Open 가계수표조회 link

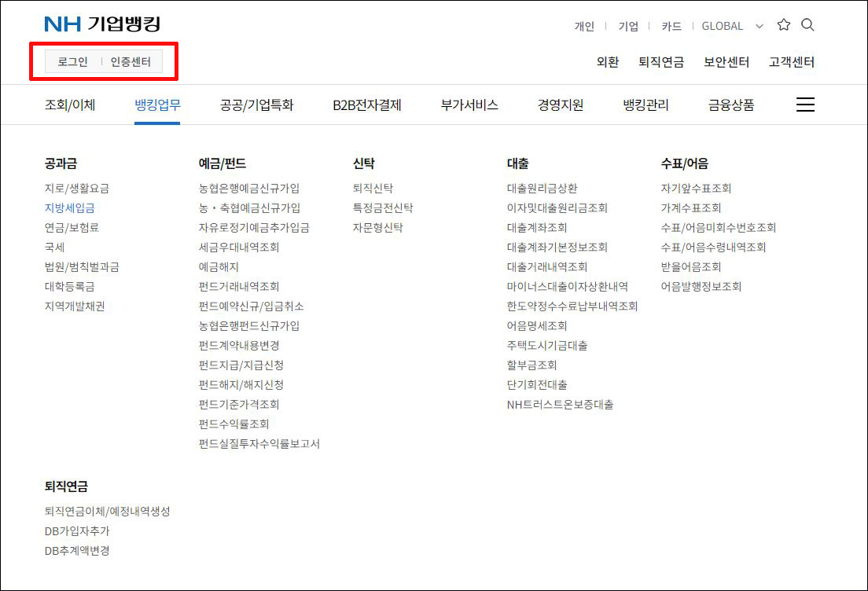(691, 208)
